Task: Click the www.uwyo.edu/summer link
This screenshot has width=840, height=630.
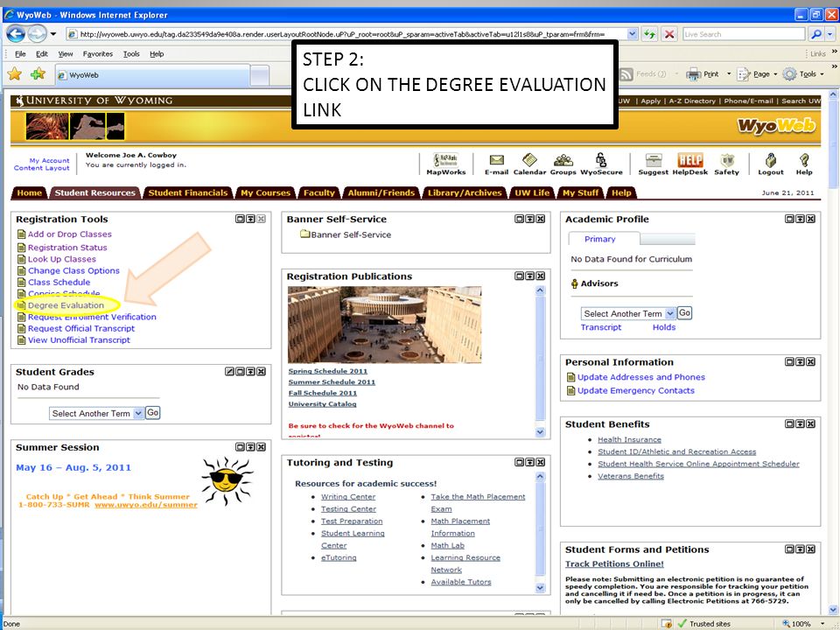Action: click(146, 505)
